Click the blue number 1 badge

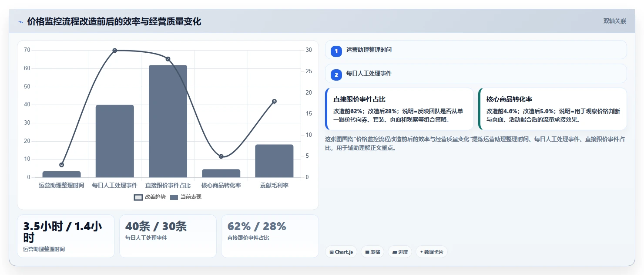coord(336,51)
